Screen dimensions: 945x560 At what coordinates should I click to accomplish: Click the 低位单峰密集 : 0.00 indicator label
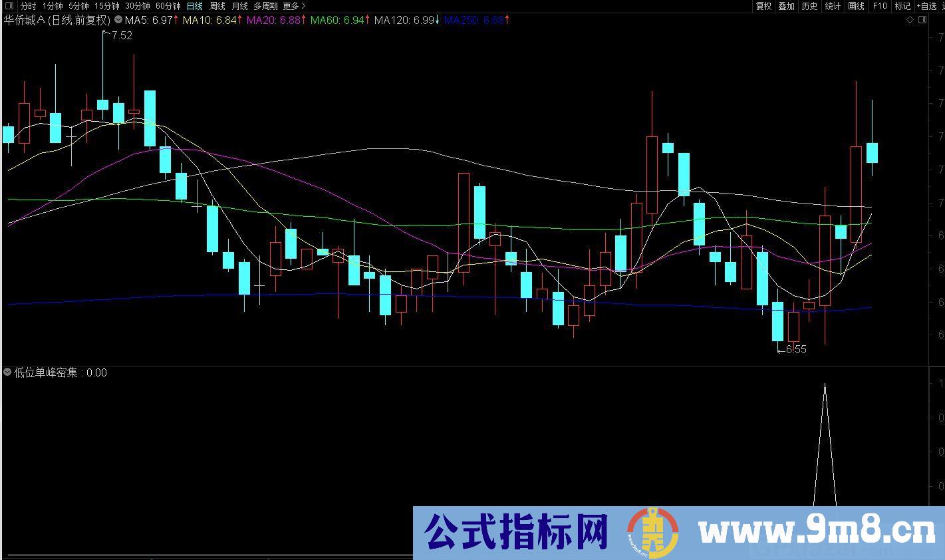point(61,372)
